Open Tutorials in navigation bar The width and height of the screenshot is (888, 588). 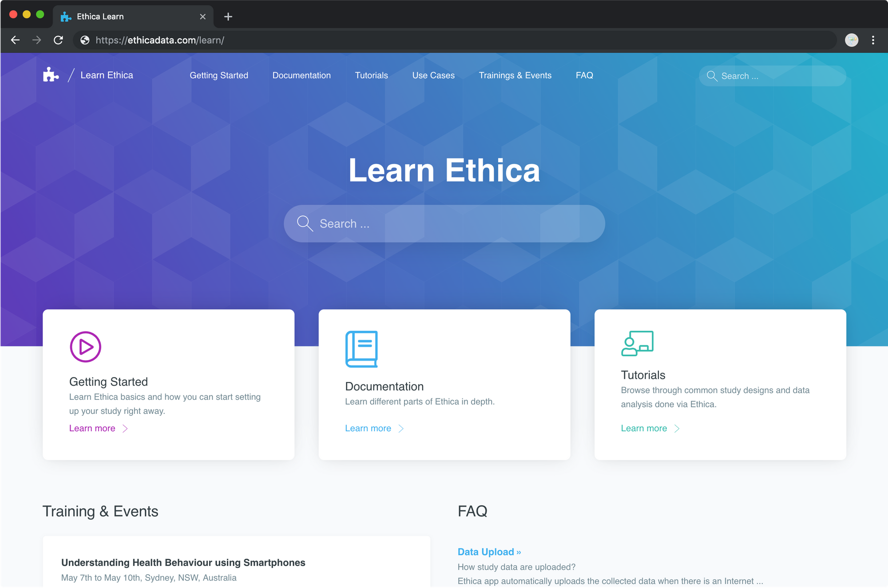(x=372, y=75)
